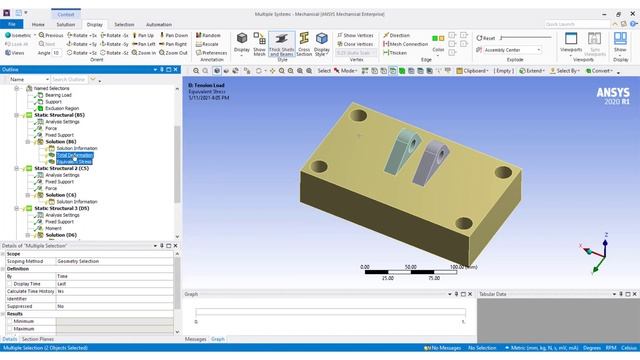Open the Select By dropdown
The height and width of the screenshot is (360, 640).
(x=565, y=71)
